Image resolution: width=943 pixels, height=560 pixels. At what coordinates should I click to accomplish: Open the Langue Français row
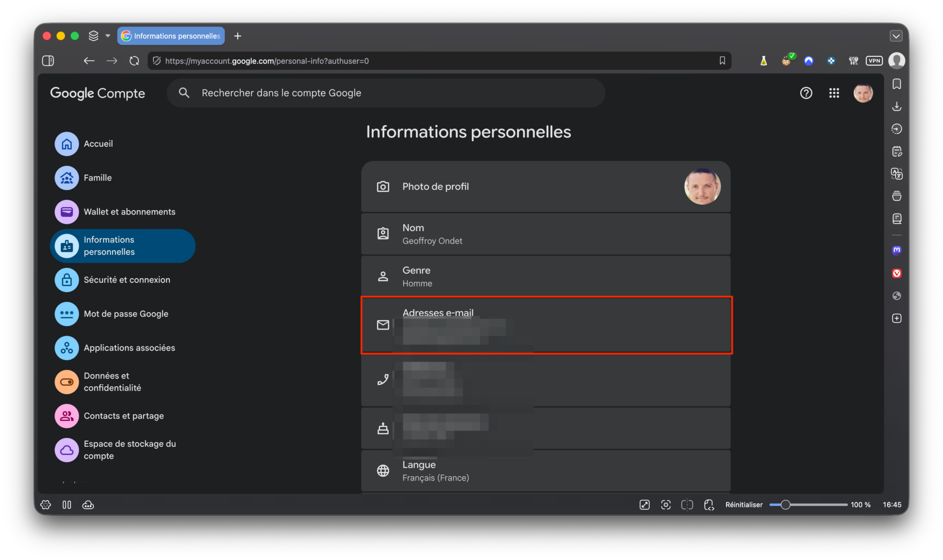pyautogui.click(x=546, y=471)
